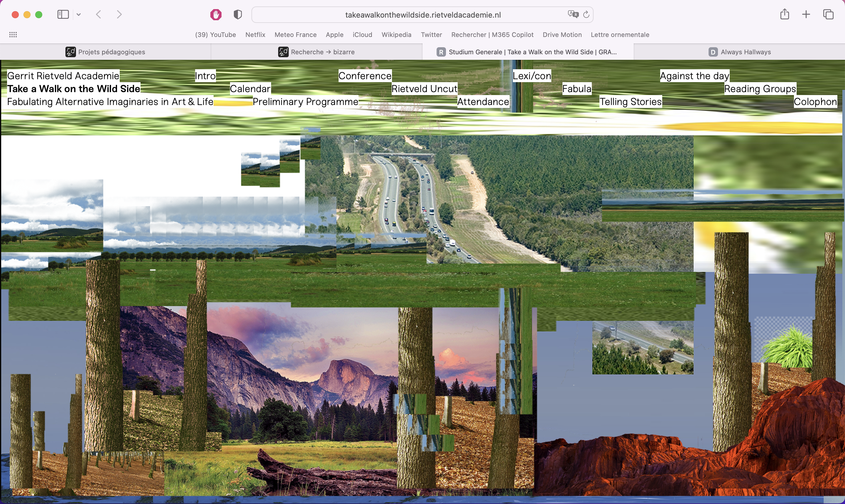Open the sidebar options dropdown chevron
845x504 pixels.
click(x=79, y=15)
